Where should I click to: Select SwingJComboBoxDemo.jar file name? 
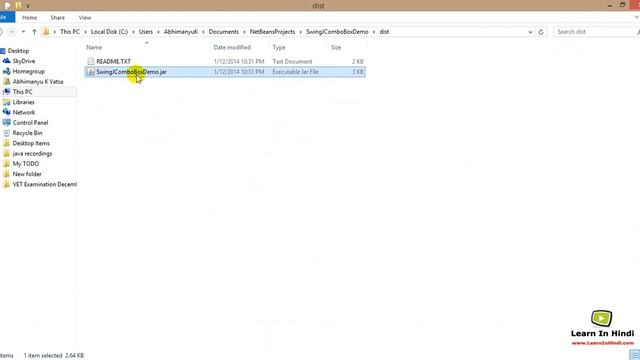(131, 72)
